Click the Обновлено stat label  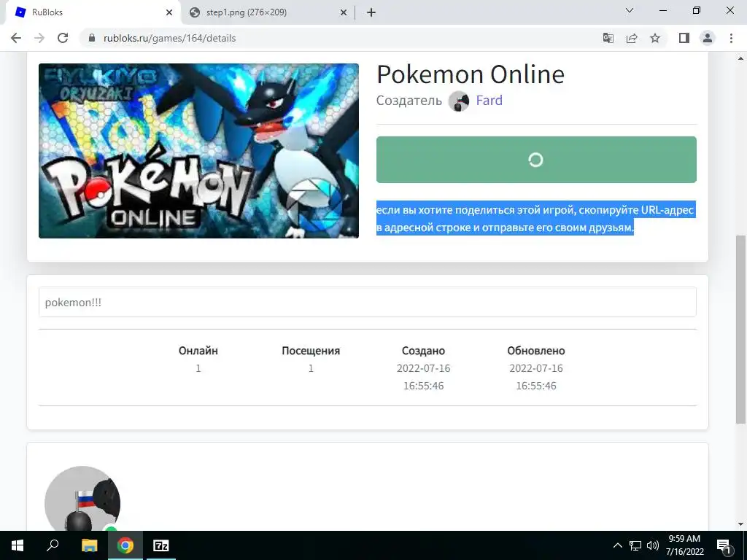[x=536, y=351]
